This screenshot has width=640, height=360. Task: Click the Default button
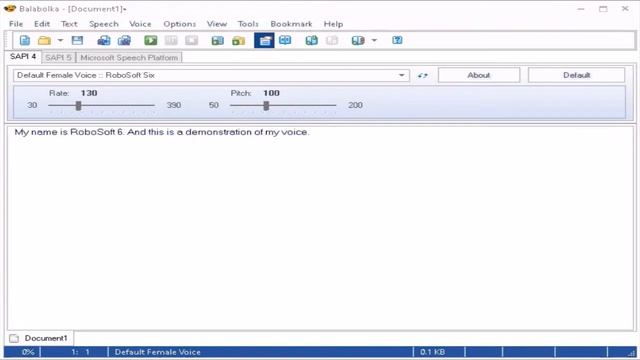point(576,75)
